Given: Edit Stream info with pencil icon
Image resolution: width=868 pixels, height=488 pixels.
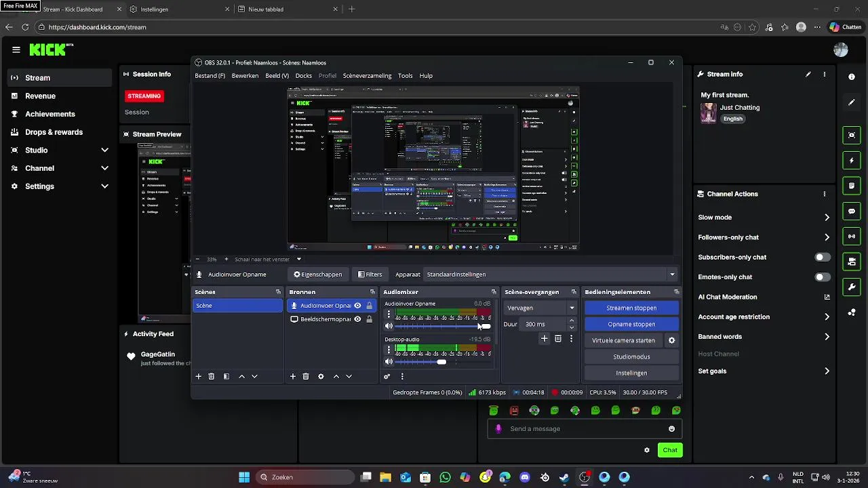Looking at the screenshot, I should point(808,75).
